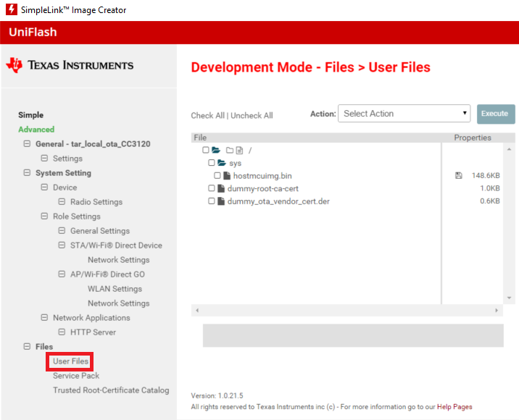The height and width of the screenshot is (420, 519).
Task: Collapse the Role Settings tree node
Action: tap(45, 217)
